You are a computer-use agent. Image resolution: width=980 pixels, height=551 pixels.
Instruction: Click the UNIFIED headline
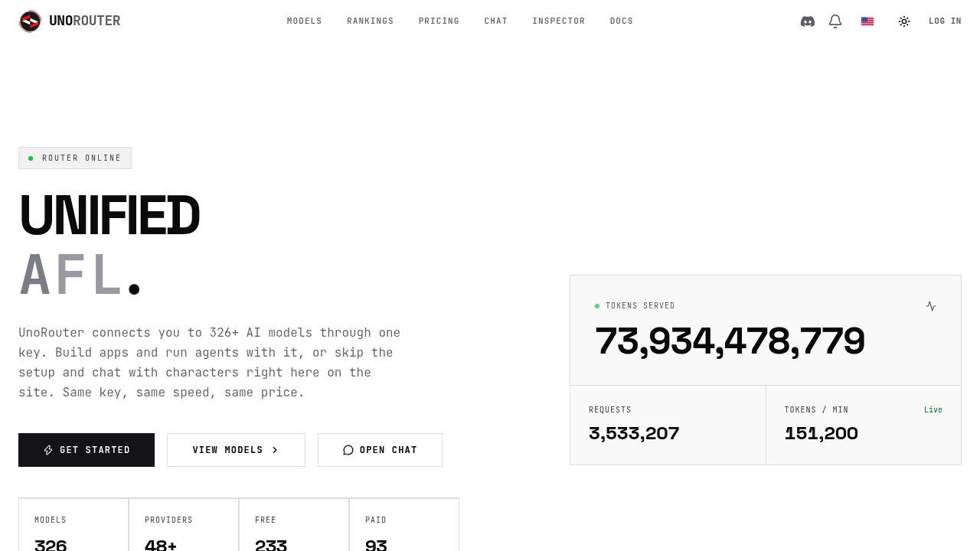click(x=109, y=216)
